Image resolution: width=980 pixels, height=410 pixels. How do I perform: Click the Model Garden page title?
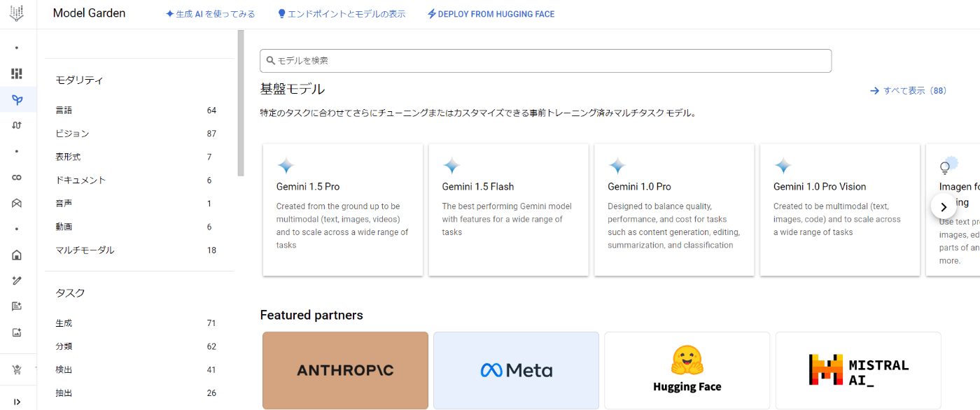[90, 13]
